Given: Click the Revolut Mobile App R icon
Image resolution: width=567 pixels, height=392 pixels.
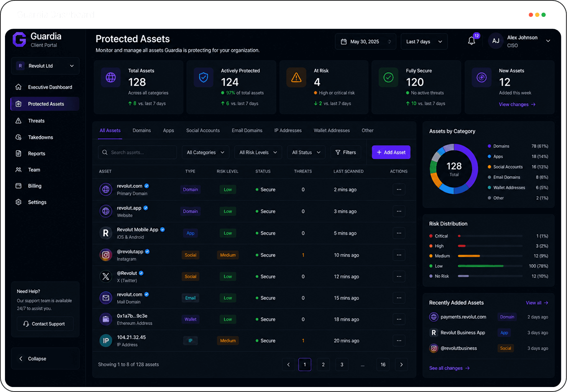Looking at the screenshot, I should (106, 233).
